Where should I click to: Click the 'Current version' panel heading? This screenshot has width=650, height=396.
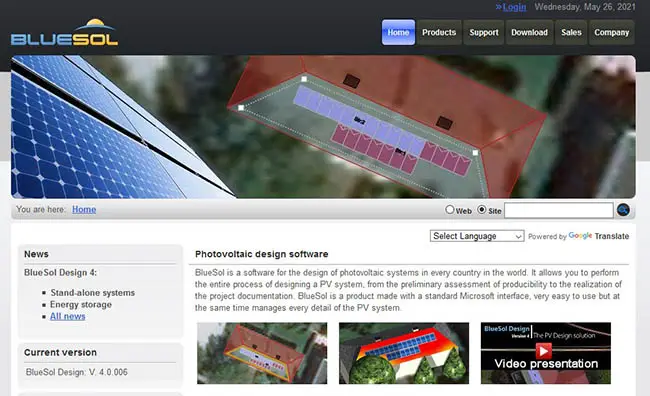click(60, 352)
